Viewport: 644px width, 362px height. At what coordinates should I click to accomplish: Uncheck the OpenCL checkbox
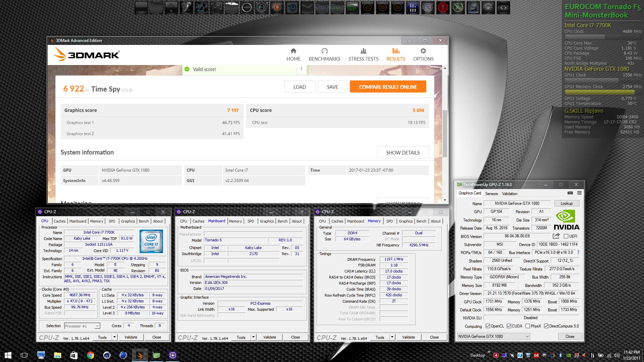488,326
